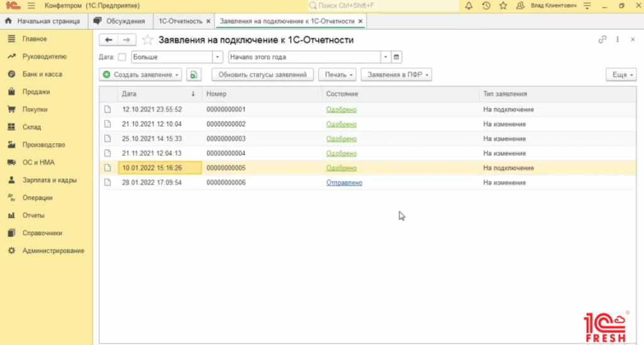Add form to favorites star icon
This screenshot has height=345, width=644.
(147, 40)
